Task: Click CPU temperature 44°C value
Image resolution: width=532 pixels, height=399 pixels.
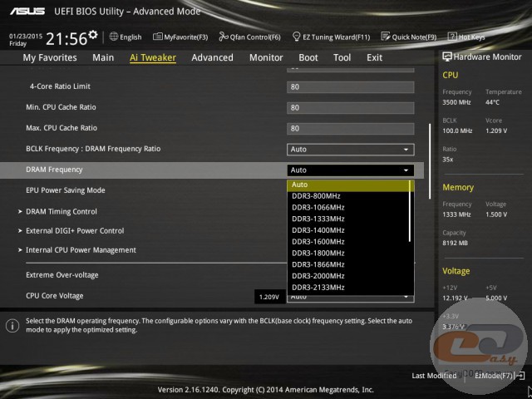Action: [493, 102]
